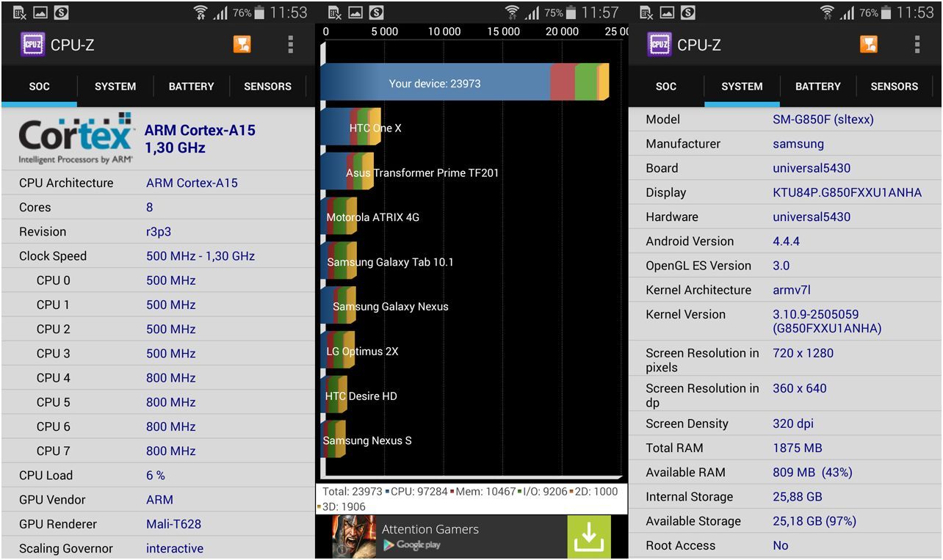Tap the Google play logo in the ad
Image resolution: width=943 pixels, height=560 pixels.
coord(411,545)
